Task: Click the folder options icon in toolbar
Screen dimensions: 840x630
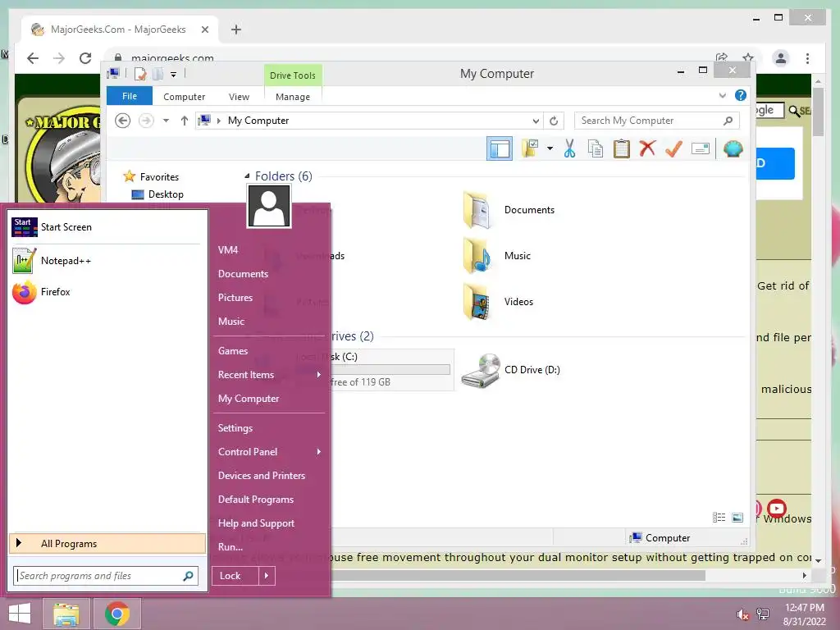Action: point(531,148)
